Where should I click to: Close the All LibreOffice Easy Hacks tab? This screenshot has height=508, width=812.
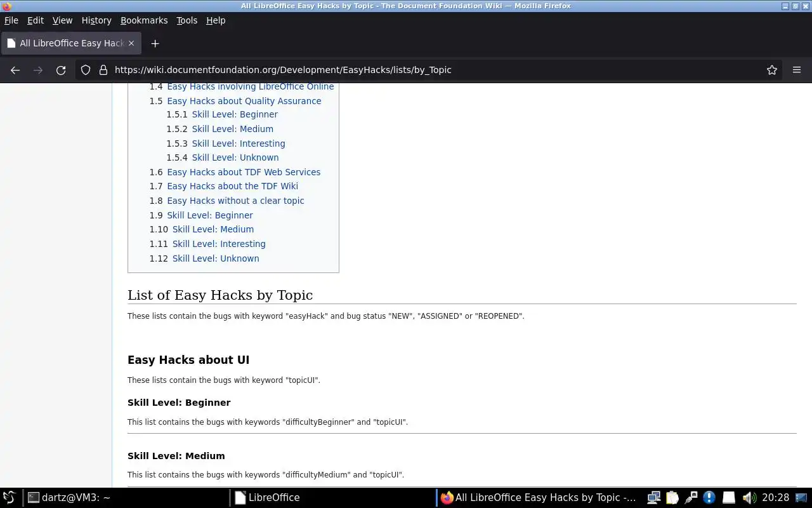pos(131,43)
